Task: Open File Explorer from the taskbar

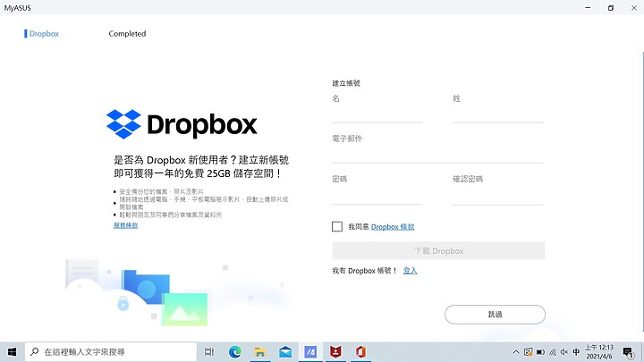Action: tap(260, 352)
